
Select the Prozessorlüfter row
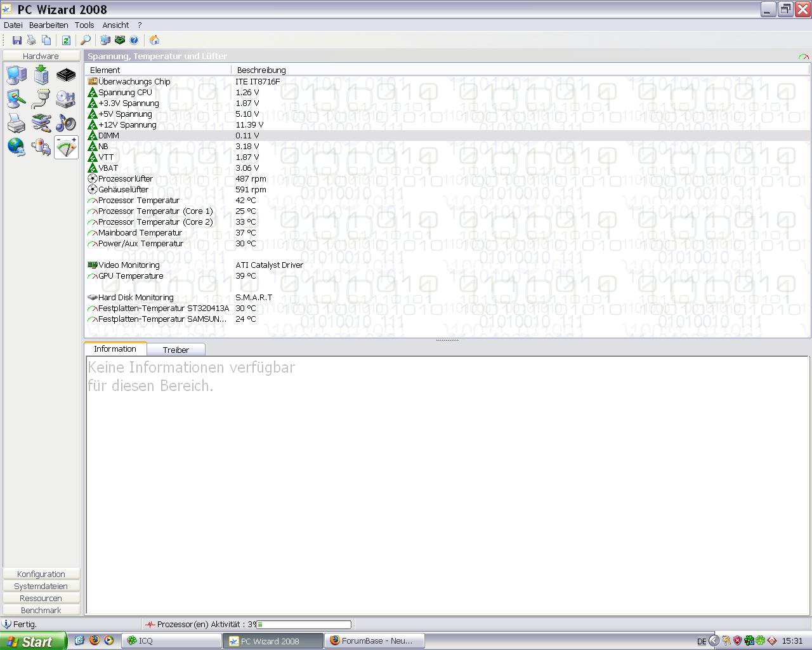[448, 178]
